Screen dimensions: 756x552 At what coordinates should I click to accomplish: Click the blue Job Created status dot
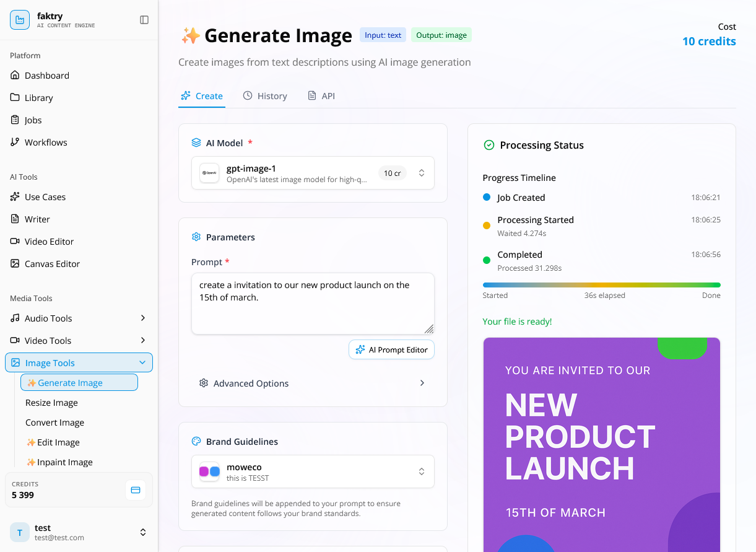point(487,197)
